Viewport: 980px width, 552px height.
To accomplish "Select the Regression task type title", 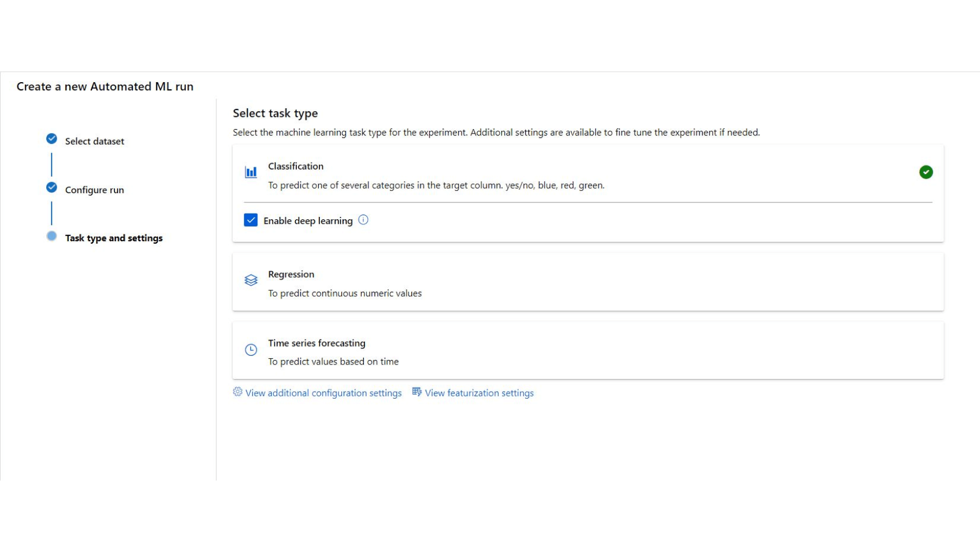I will [x=291, y=274].
